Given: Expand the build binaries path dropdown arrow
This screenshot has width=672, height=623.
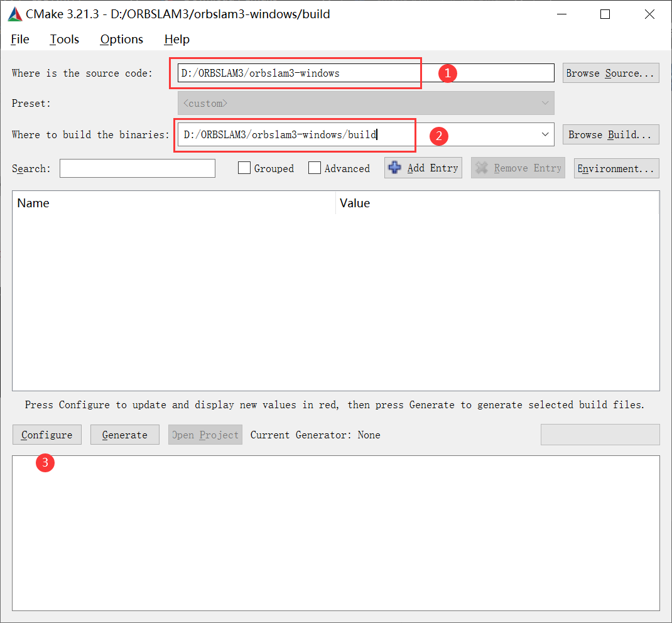Looking at the screenshot, I should point(545,134).
